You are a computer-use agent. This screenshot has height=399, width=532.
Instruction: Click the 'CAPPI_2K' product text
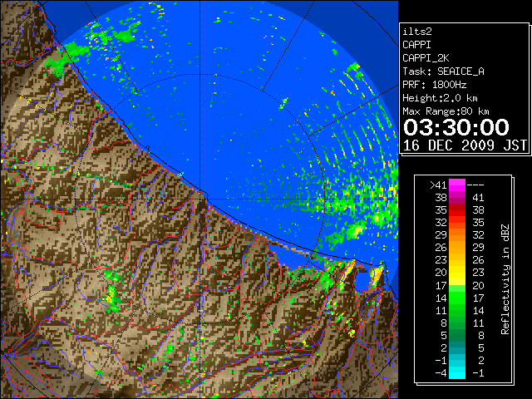[x=426, y=58]
